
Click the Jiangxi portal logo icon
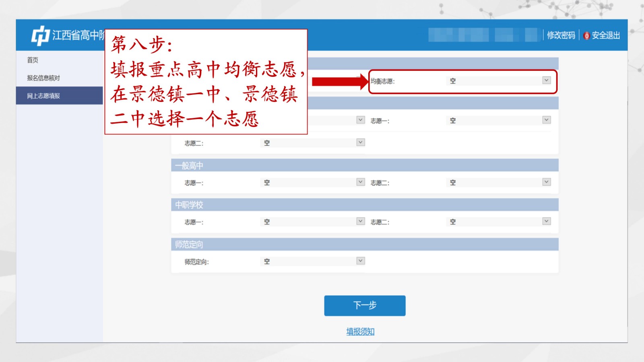point(40,35)
